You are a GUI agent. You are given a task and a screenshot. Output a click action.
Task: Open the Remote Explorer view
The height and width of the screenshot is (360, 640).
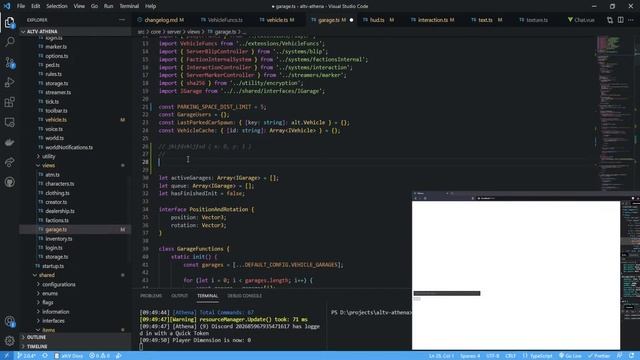point(10,122)
